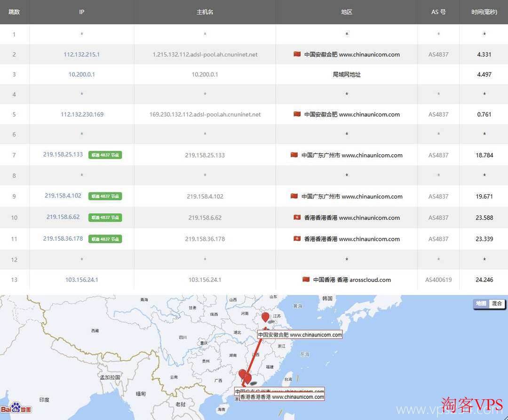Open IP link 112.132.215.1
Viewport: 508px width, 420px height.
[x=82, y=55]
